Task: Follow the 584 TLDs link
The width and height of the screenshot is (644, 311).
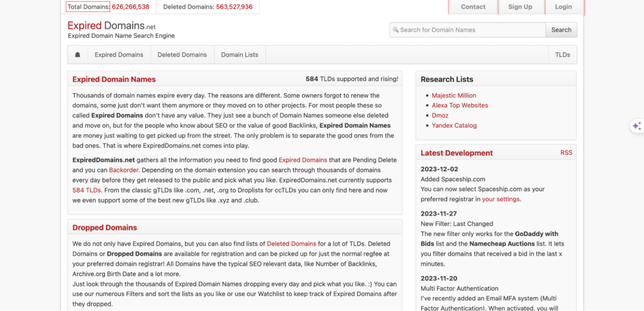Action: [86, 190]
